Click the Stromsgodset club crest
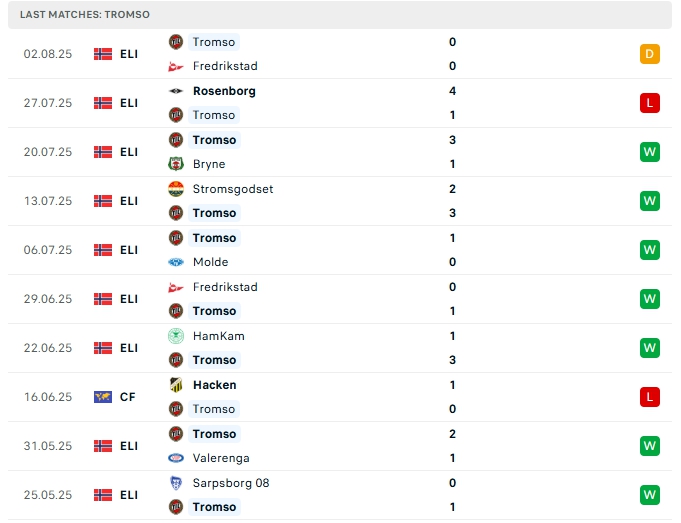681x523 pixels. pyautogui.click(x=176, y=189)
